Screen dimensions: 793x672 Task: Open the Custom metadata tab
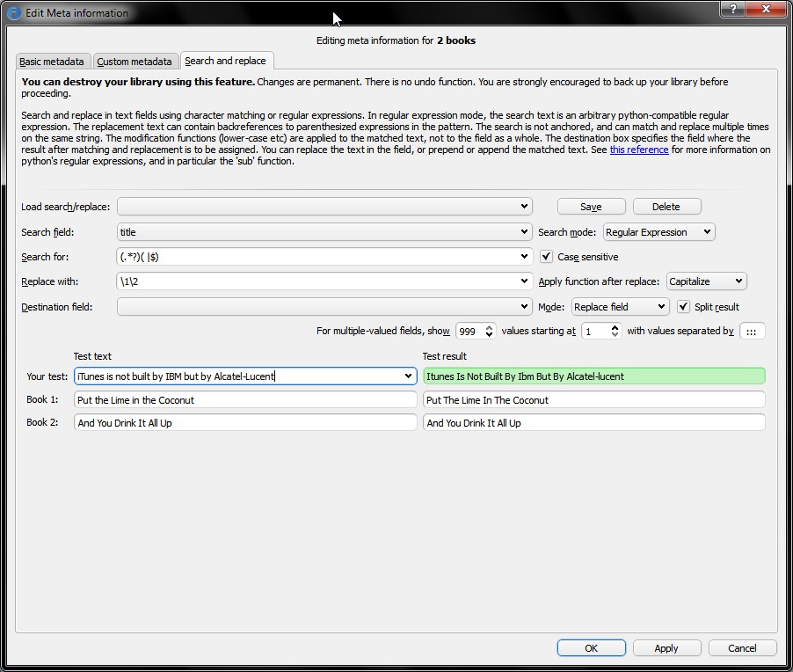click(x=135, y=62)
